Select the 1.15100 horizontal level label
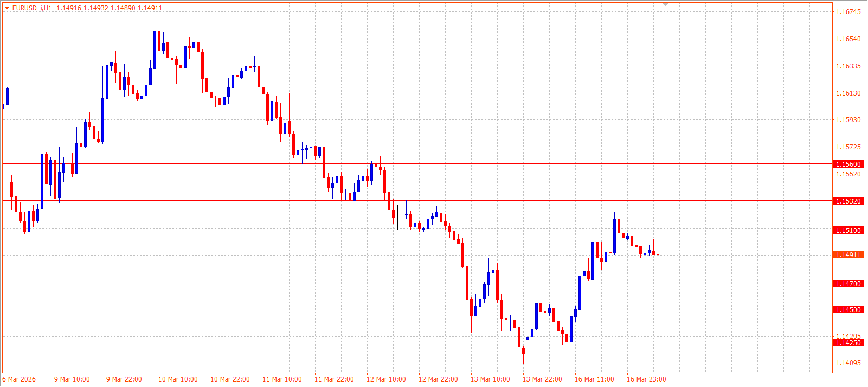This screenshot has height=387, width=868. coord(848,230)
